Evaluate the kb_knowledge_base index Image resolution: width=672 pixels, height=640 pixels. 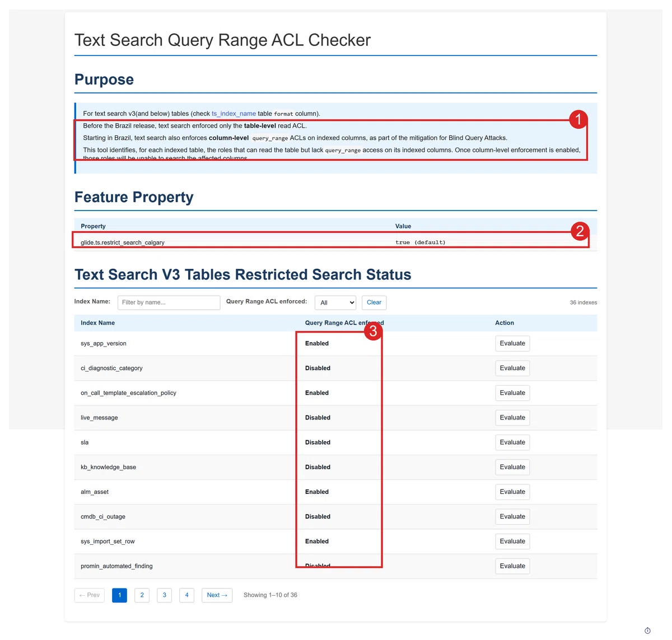512,467
